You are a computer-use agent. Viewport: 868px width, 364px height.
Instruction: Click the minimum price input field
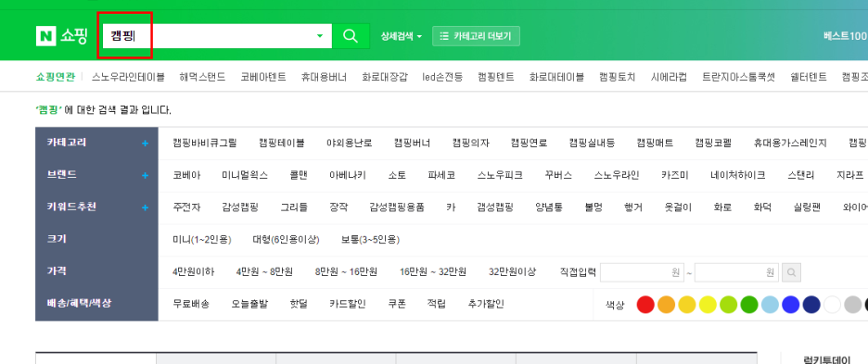(642, 272)
